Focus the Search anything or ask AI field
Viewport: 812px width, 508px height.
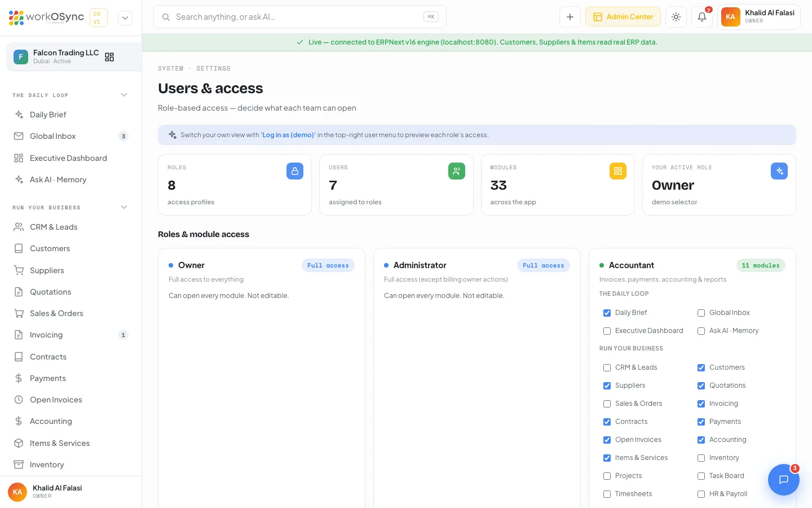pyautogui.click(x=300, y=17)
